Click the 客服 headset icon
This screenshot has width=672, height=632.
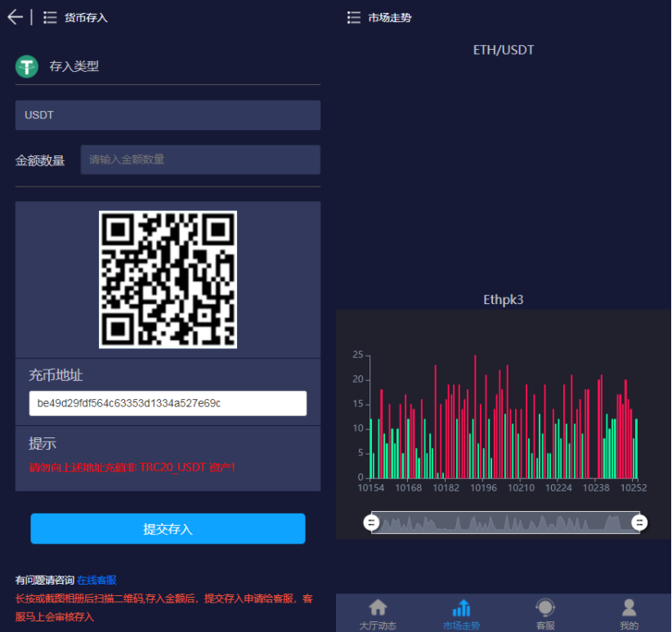tap(545, 607)
